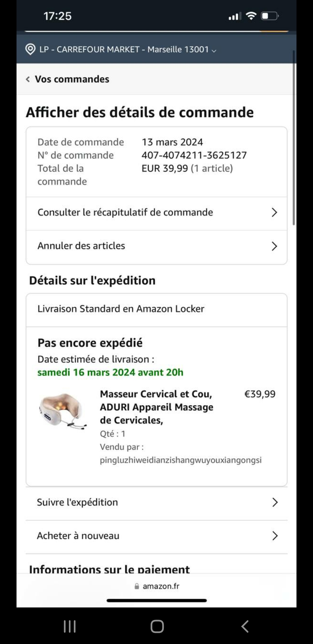The height and width of the screenshot is (644, 313).
Task: Tap the padlock icon near amazon.fr
Action: 137,586
